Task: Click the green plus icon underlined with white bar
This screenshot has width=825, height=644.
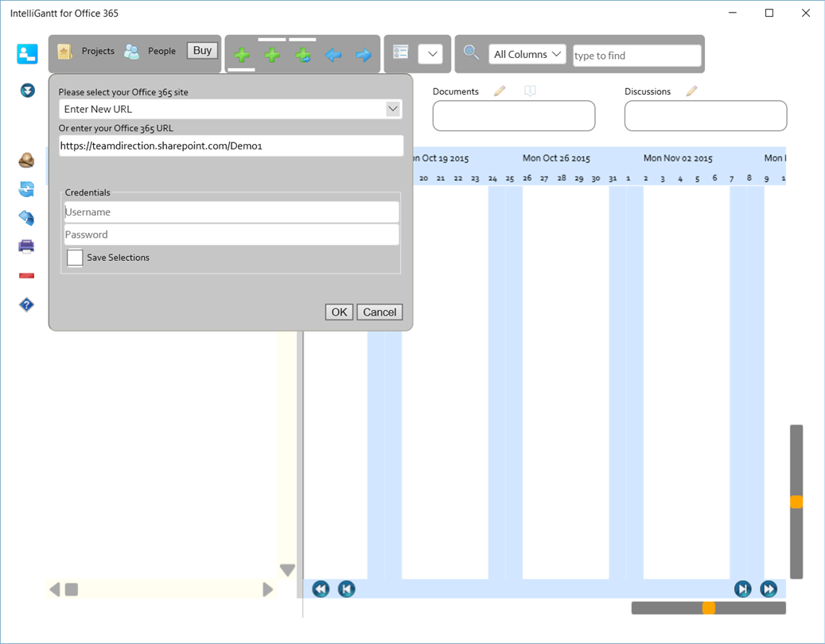Action: [242, 55]
